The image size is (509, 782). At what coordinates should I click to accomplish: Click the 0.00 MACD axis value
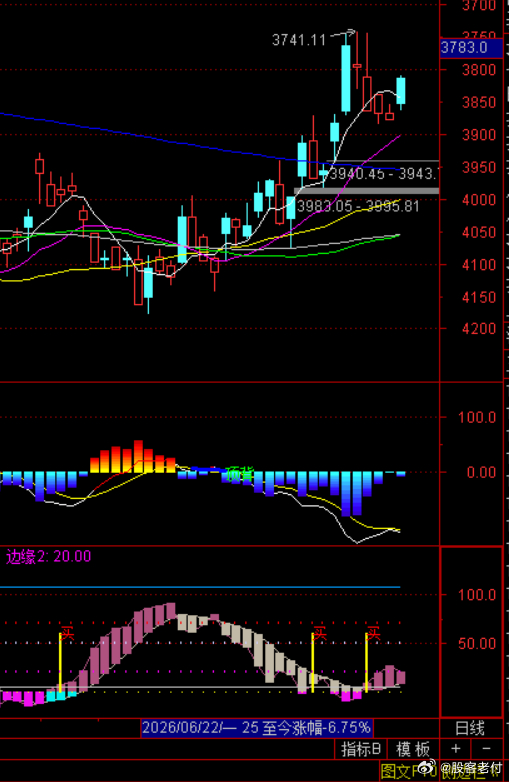[x=481, y=472]
